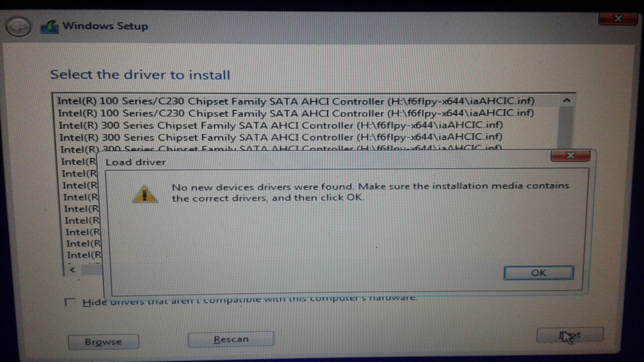Click the 'Select the driver to install' heading
Screen dimensions: 644x362
[140, 75]
